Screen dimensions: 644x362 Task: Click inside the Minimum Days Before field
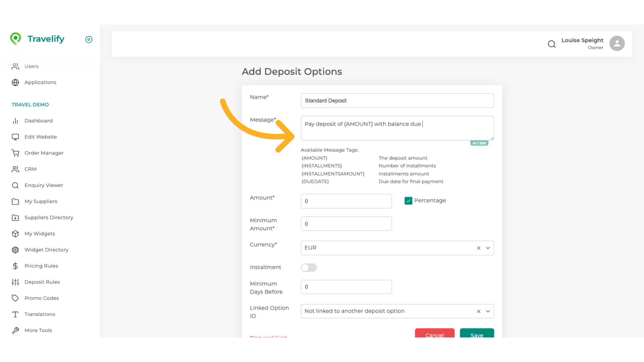point(346,287)
